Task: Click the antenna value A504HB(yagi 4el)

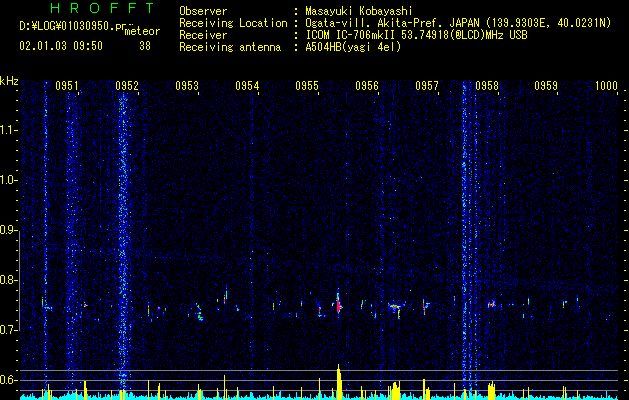Action: pos(353,47)
